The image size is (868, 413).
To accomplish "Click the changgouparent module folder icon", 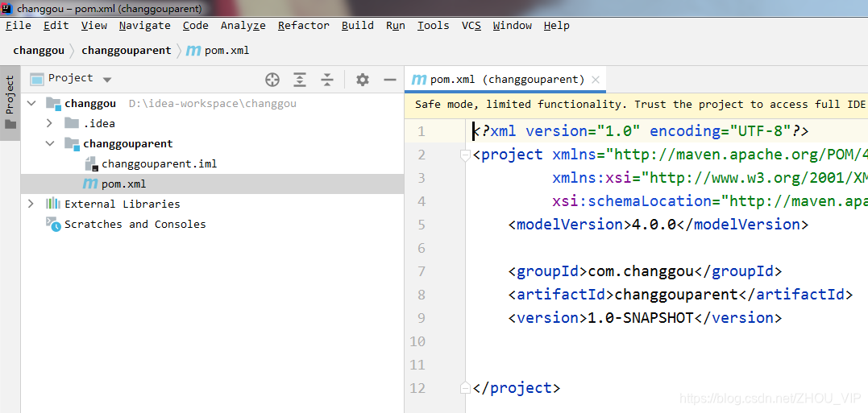I will [72, 144].
